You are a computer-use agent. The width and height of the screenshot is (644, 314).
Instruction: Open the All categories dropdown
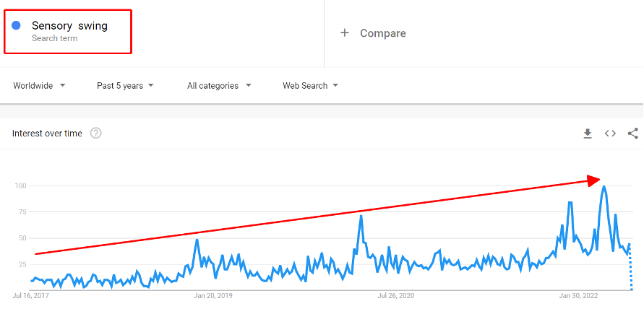(219, 86)
